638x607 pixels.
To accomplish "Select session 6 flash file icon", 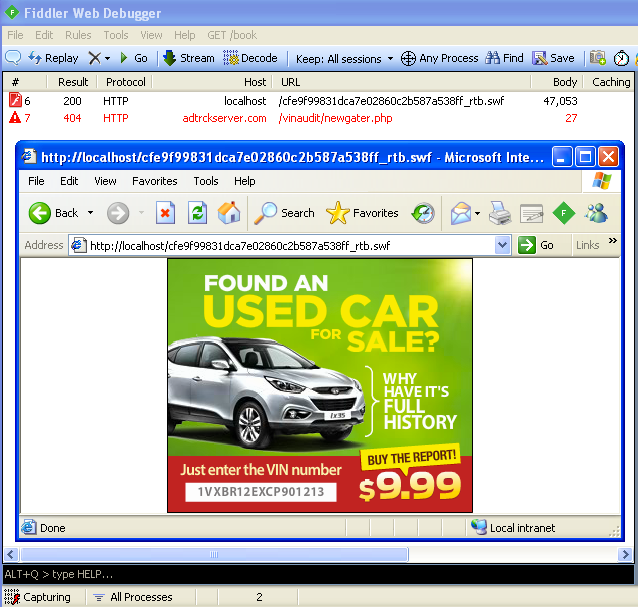I will 15,100.
